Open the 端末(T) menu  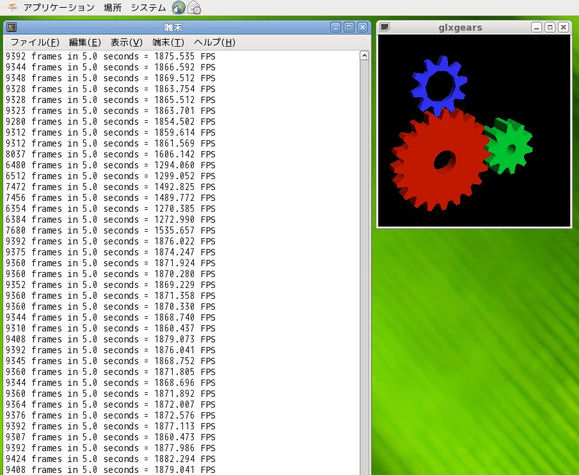[168, 42]
